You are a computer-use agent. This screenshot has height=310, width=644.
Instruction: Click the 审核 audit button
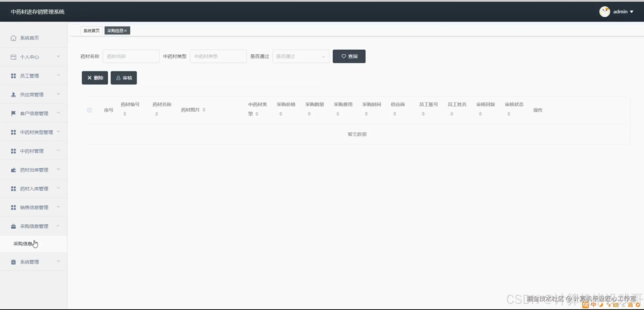[x=124, y=78]
